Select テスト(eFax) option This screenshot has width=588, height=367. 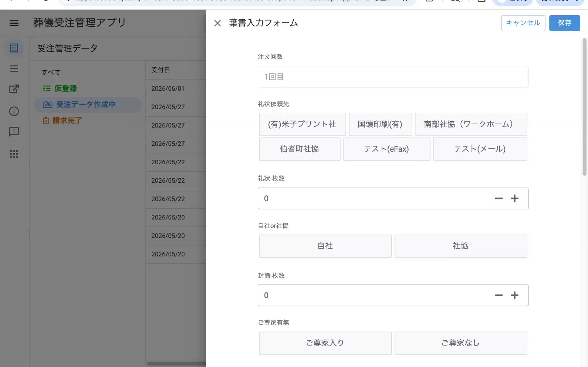click(386, 149)
